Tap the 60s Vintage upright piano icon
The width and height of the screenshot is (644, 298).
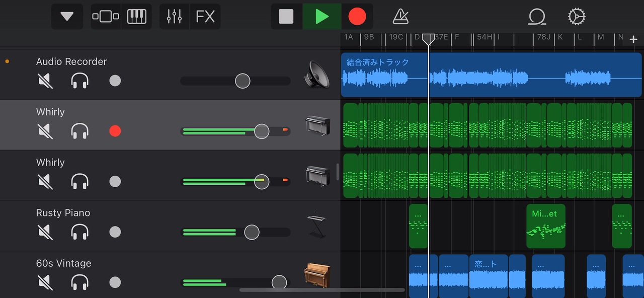click(317, 276)
